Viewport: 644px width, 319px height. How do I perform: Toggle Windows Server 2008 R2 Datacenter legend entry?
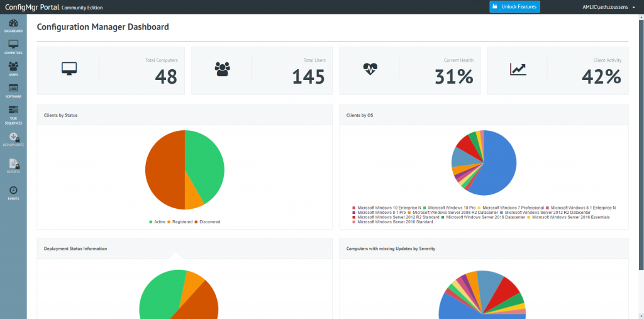point(453,213)
